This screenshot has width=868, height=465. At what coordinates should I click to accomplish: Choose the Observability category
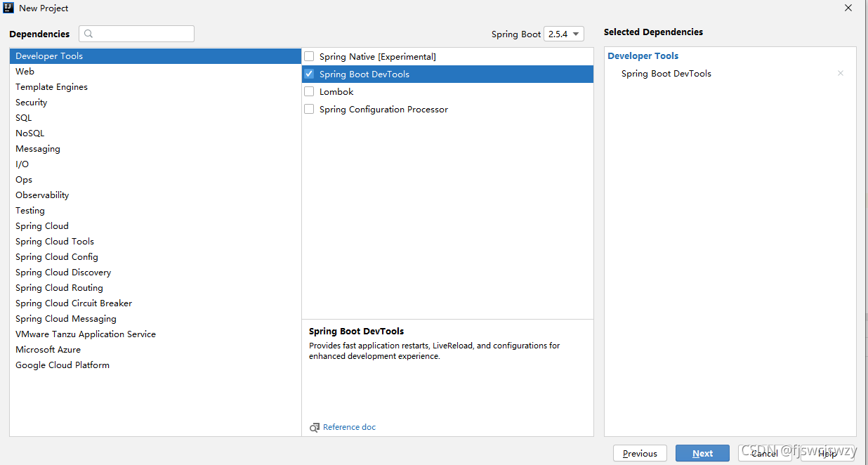(x=155, y=195)
